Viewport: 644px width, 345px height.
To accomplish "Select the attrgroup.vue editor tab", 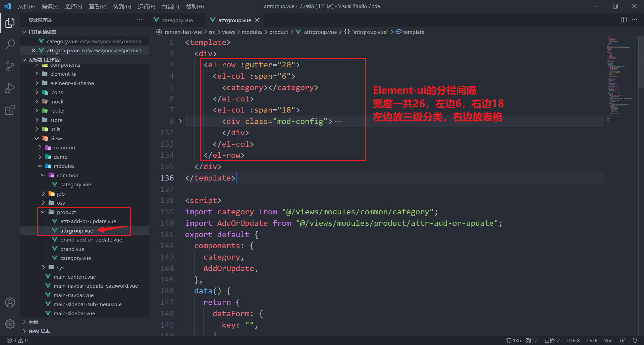I will pyautogui.click(x=234, y=20).
